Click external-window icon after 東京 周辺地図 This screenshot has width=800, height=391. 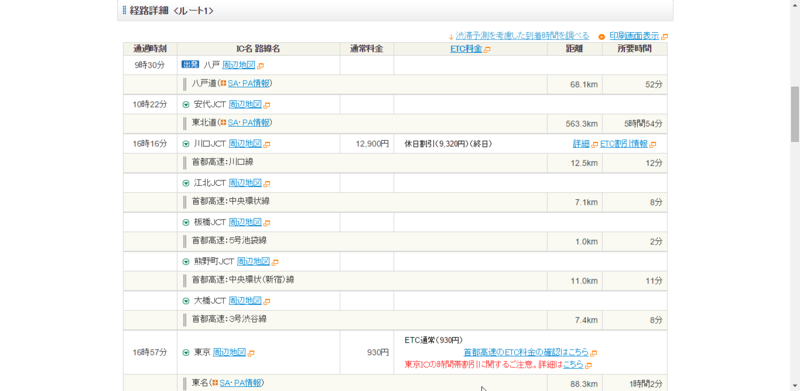[x=251, y=353]
